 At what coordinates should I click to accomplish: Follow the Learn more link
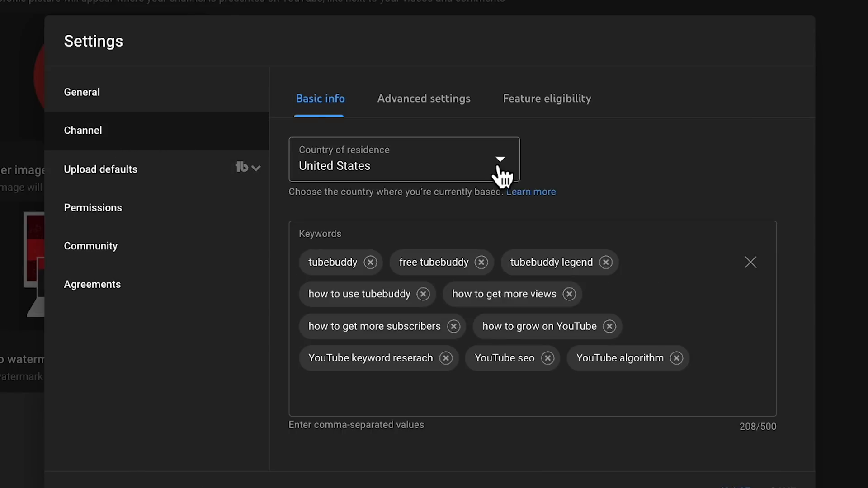click(531, 192)
